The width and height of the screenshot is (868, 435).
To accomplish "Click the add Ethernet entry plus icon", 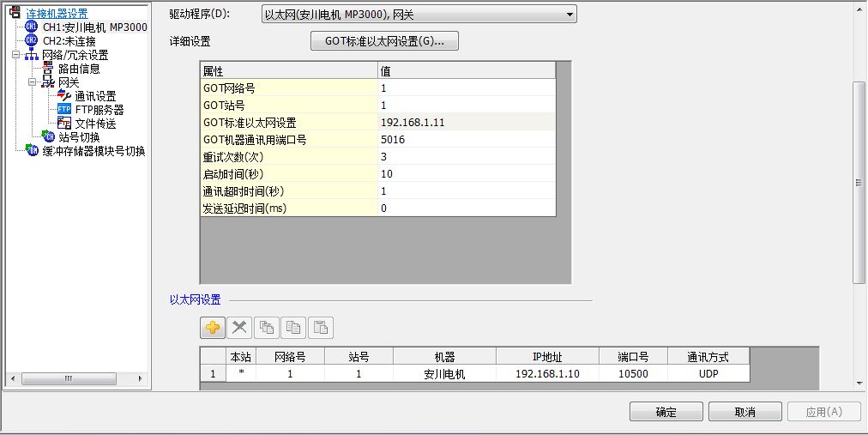I will click(x=212, y=328).
